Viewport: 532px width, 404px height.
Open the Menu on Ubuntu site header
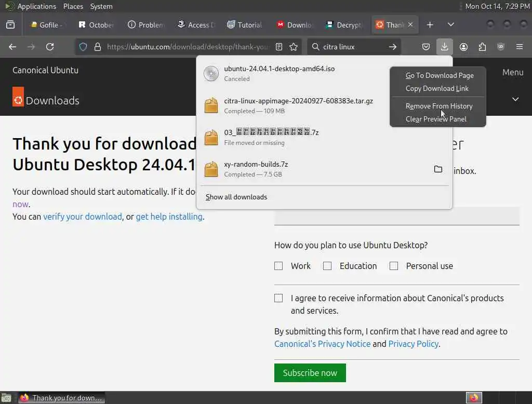pos(513,72)
